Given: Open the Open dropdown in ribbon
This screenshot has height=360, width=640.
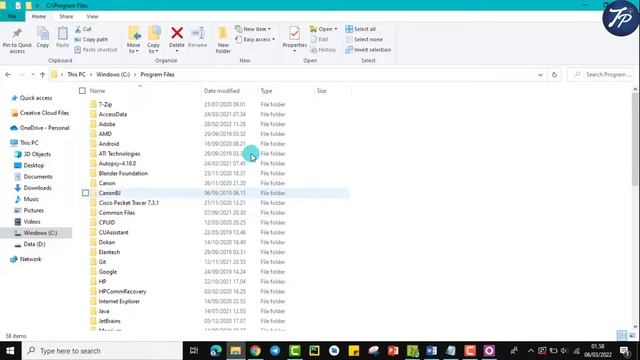Looking at the screenshot, I should (323, 29).
